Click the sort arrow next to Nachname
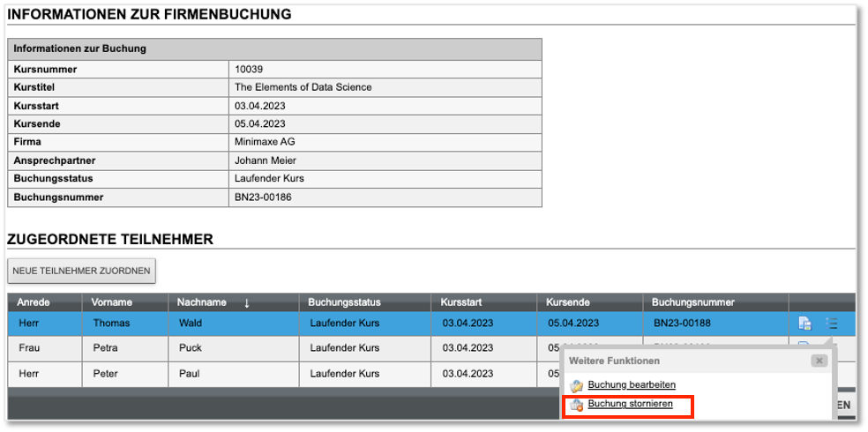This screenshot has height=432, width=868. (x=247, y=303)
